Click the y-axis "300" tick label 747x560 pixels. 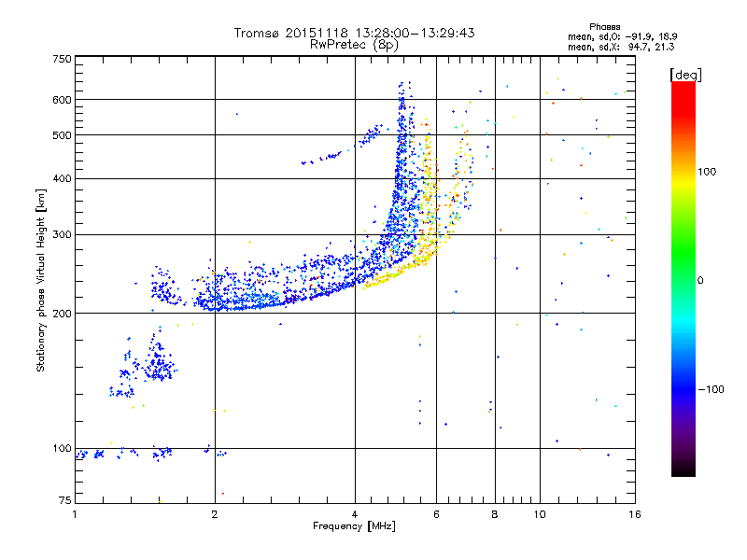tap(62, 235)
